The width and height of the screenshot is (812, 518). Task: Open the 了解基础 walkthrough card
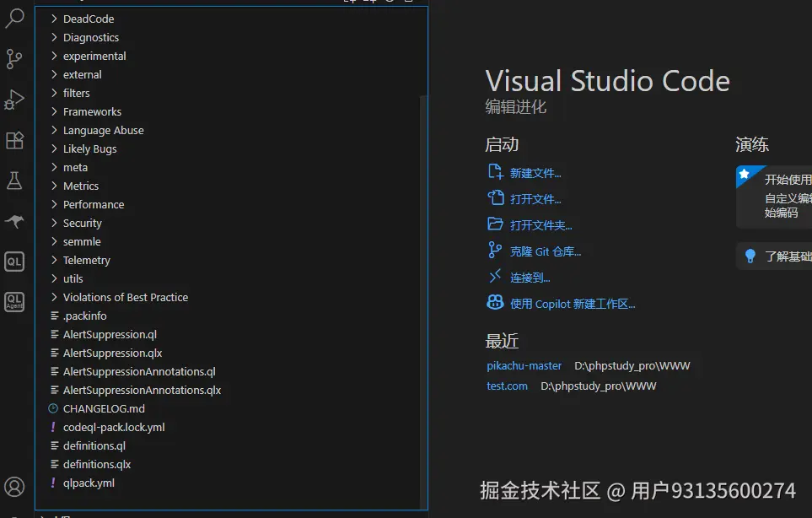[x=774, y=256]
